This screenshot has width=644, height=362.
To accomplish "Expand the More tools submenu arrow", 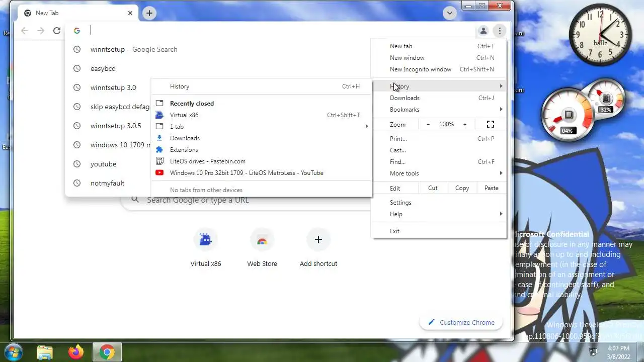I will point(501,173).
